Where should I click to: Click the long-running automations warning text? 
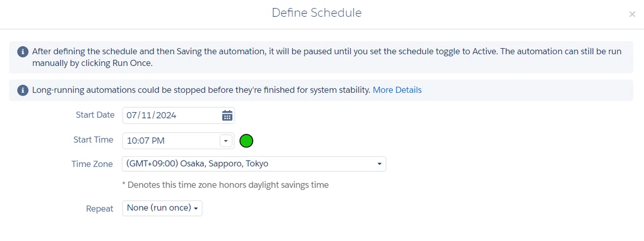coord(201,90)
